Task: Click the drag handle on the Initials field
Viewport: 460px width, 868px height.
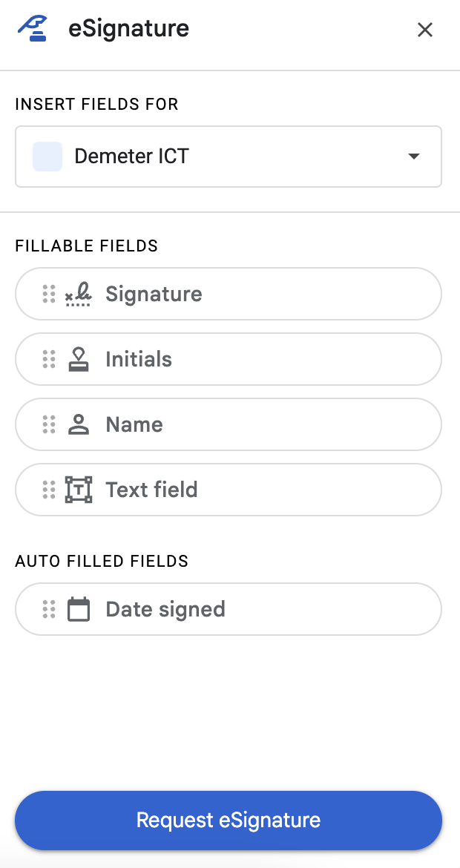Action: click(49, 360)
